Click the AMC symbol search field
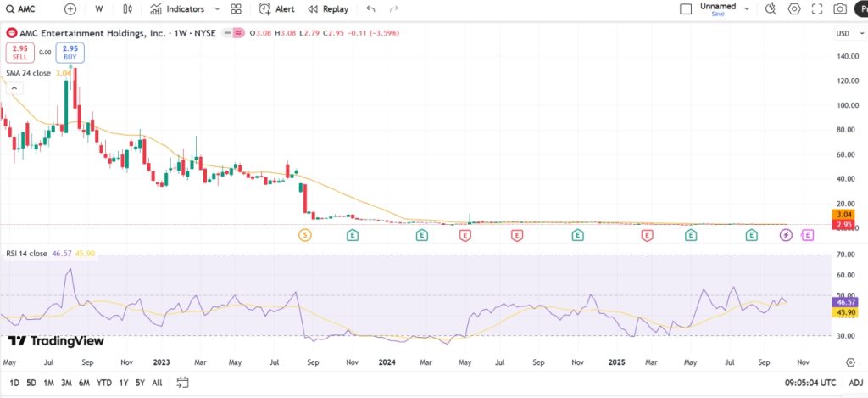 (30, 9)
